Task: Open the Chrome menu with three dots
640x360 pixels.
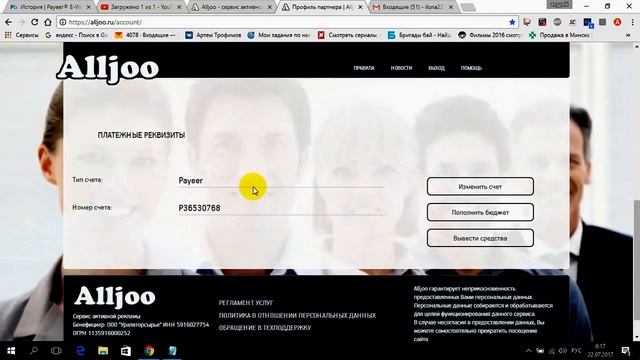Action: pyautogui.click(x=633, y=22)
